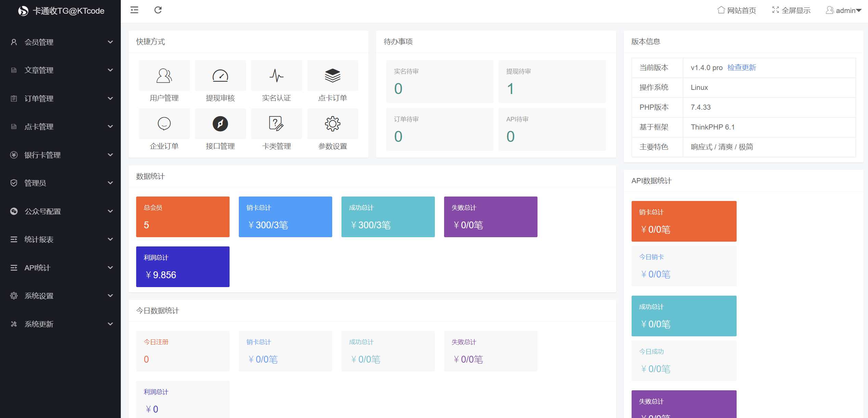Toggle the sidebar collapse icon
This screenshot has width=868, height=418.
coord(134,10)
